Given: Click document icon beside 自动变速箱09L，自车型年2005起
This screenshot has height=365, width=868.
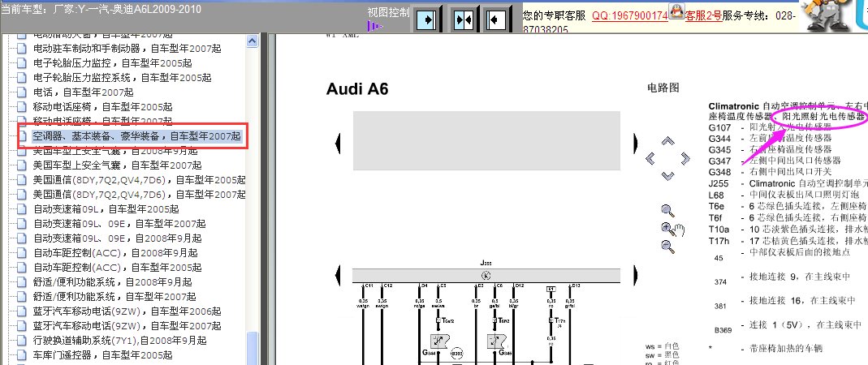Looking at the screenshot, I should pos(22,209).
